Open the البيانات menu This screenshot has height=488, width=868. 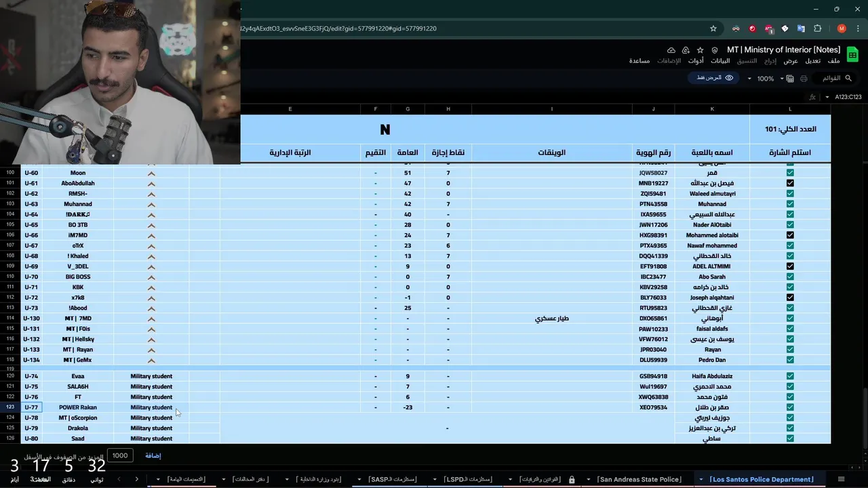pos(720,61)
